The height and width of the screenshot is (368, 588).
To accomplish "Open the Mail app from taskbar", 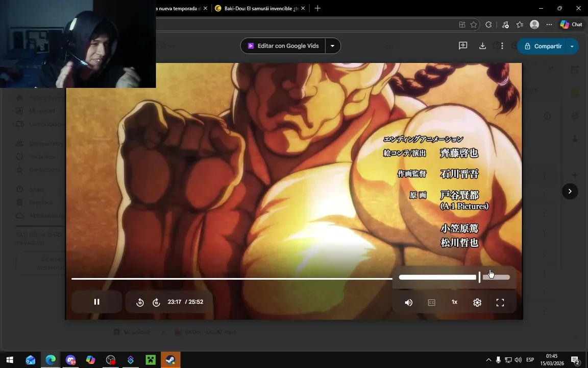I will [31, 360].
